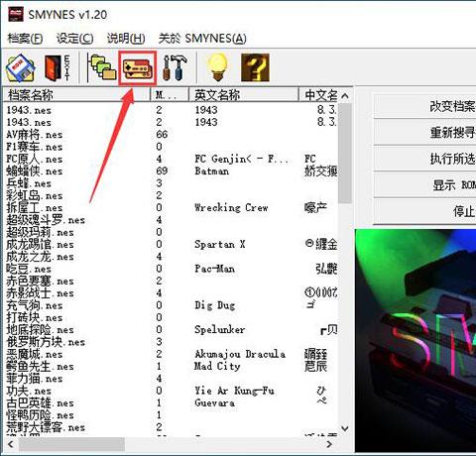Open the 设定(C) menu
Image resolution: width=476 pixels, height=456 pixels.
74,39
